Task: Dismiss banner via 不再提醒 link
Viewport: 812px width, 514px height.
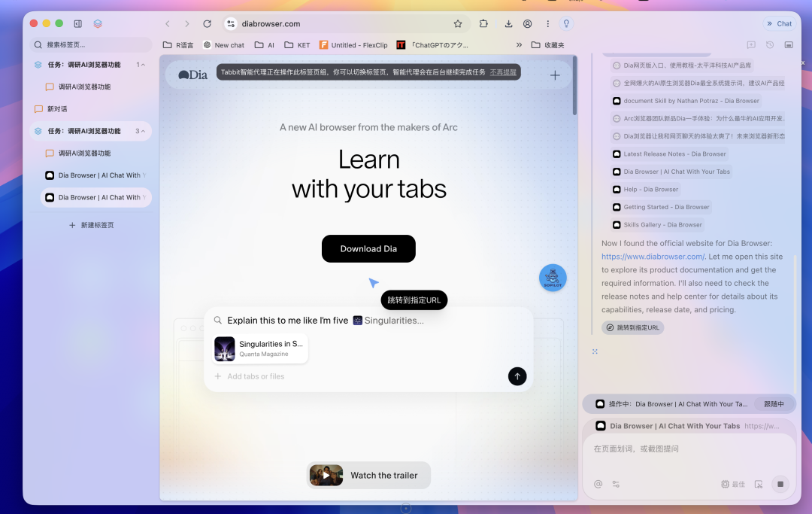Action: (503, 72)
